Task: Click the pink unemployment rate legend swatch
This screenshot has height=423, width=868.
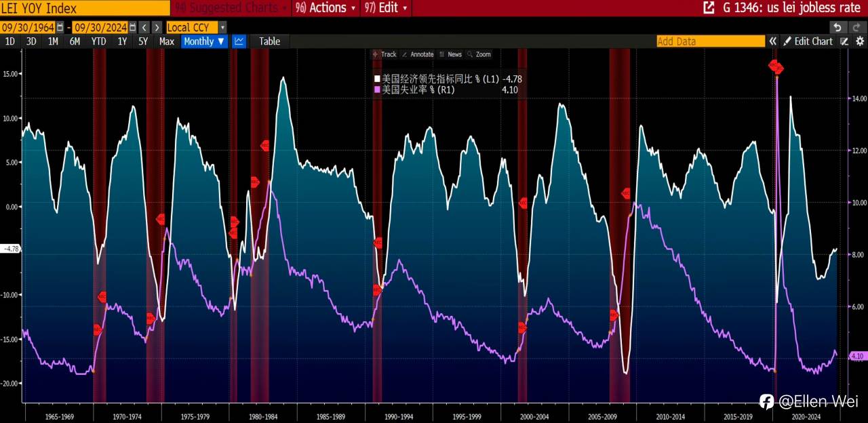Action: 377,89
